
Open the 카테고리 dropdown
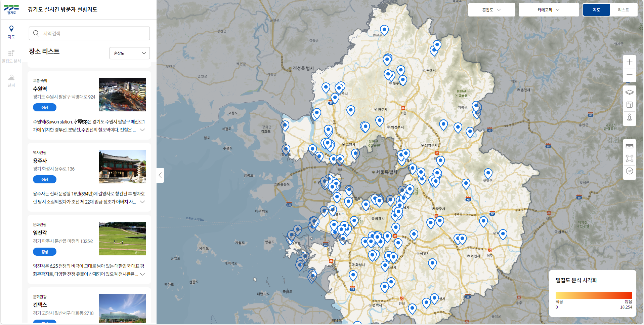(548, 10)
